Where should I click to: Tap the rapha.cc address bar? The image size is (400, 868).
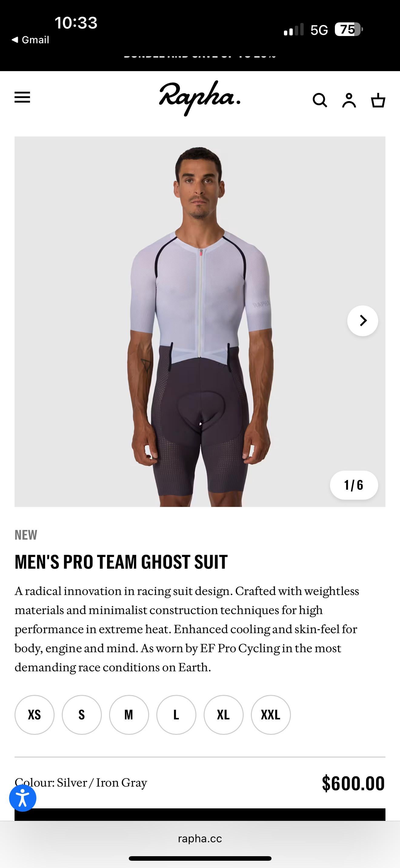coord(200,839)
